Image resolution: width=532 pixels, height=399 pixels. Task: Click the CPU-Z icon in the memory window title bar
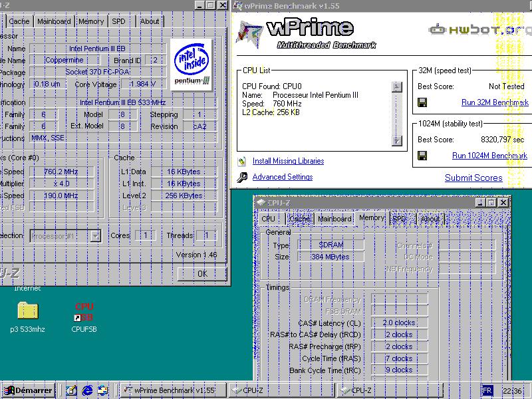coord(261,203)
